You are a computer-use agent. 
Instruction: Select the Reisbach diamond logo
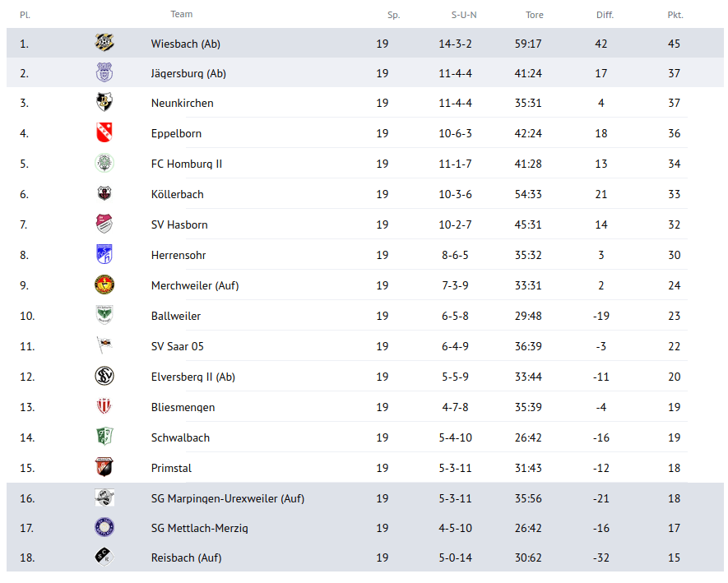tap(104, 557)
